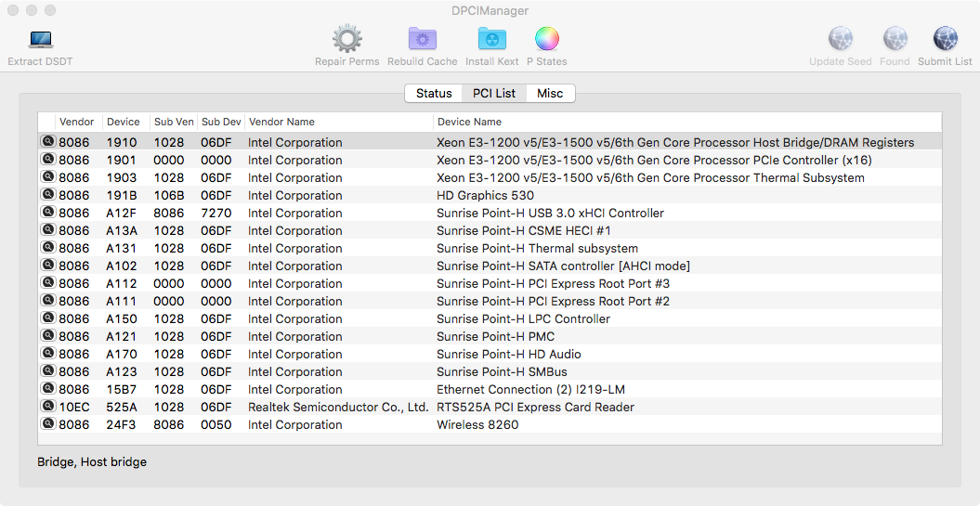Open P States color wheel tool
Viewport: 980px width, 506px height.
tap(547, 40)
